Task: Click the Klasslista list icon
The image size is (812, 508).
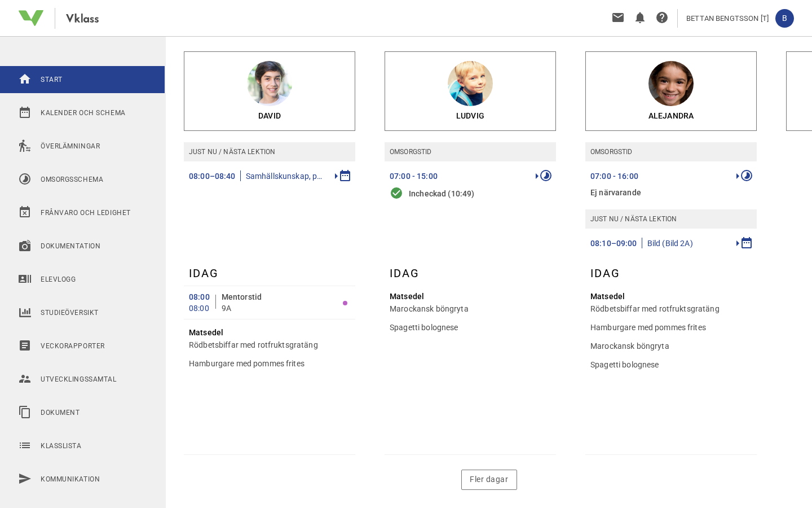Action: pyautogui.click(x=25, y=445)
